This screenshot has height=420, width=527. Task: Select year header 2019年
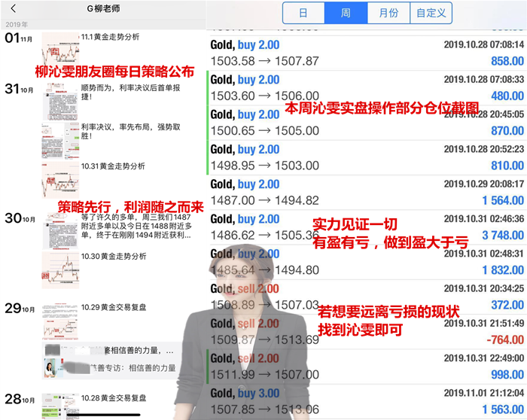17,25
